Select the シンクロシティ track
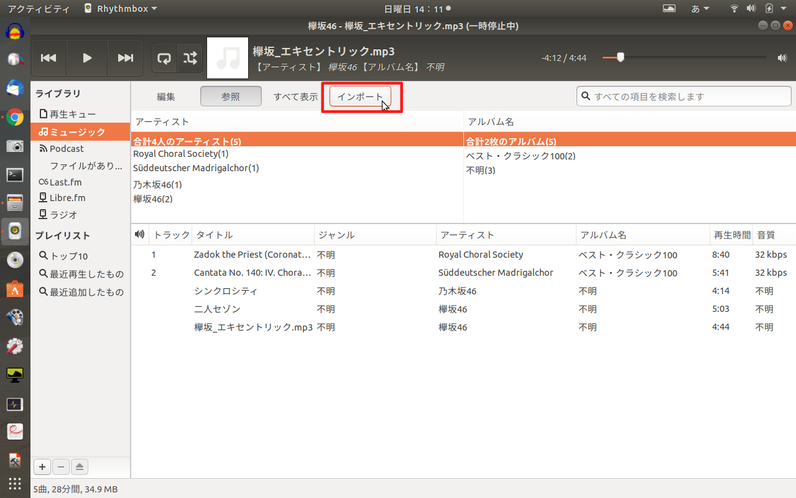Image resolution: width=796 pixels, height=498 pixels. 463,291
